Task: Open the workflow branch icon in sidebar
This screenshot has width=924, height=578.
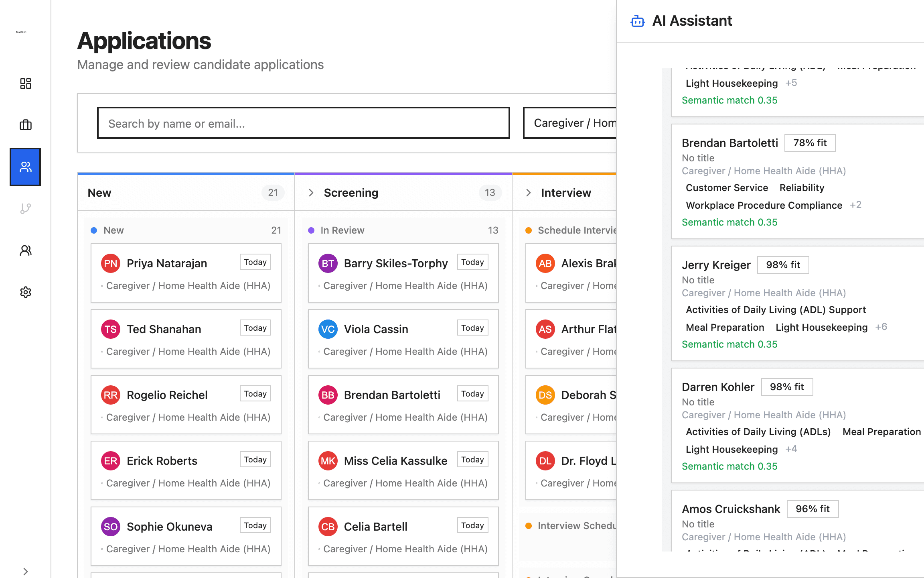Action: point(25,209)
